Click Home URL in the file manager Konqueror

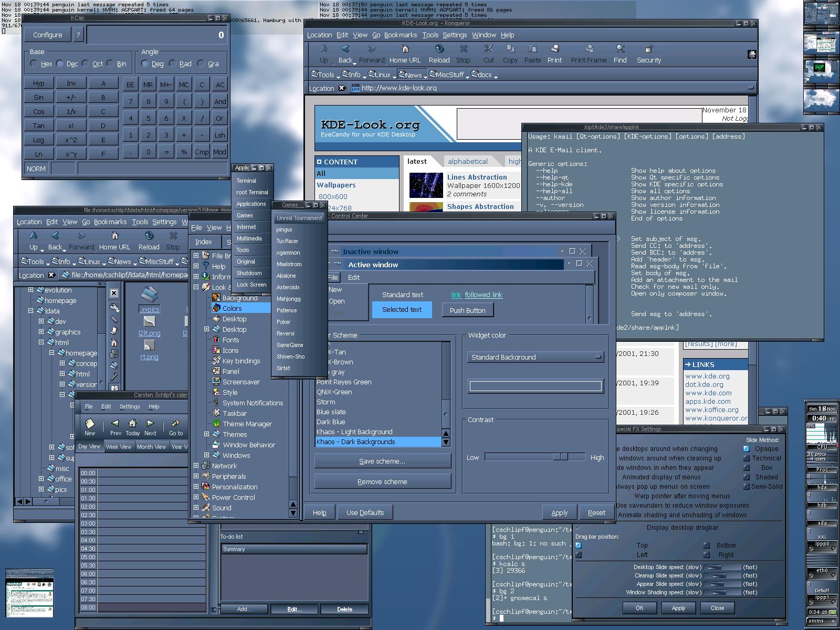114,240
